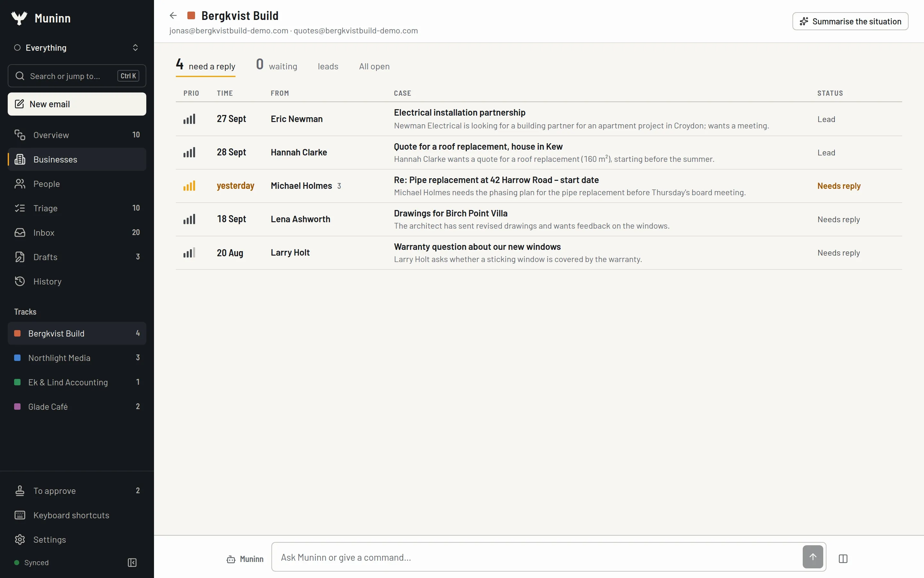Click the To approve stamp icon
This screenshot has height=578, width=924.
click(20, 491)
